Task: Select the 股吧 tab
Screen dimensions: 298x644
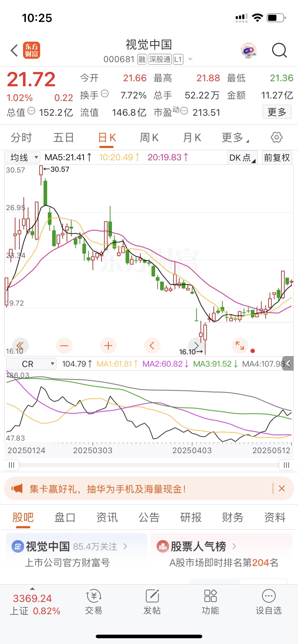Action: [x=23, y=517]
